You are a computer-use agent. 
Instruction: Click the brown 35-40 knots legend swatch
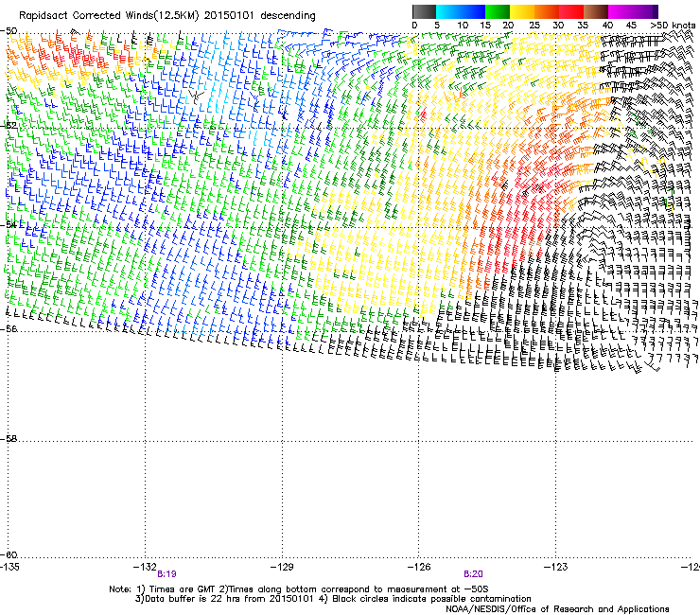pos(596,11)
